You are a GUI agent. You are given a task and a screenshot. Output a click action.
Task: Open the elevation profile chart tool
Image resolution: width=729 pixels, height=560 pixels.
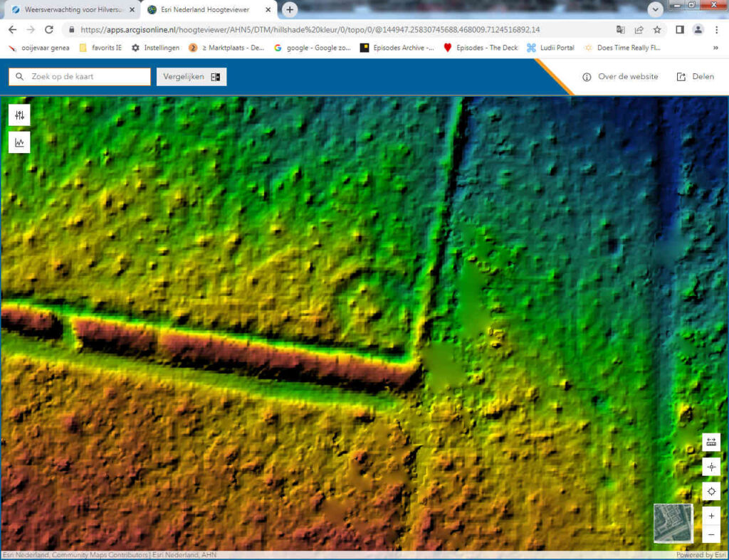(x=19, y=142)
